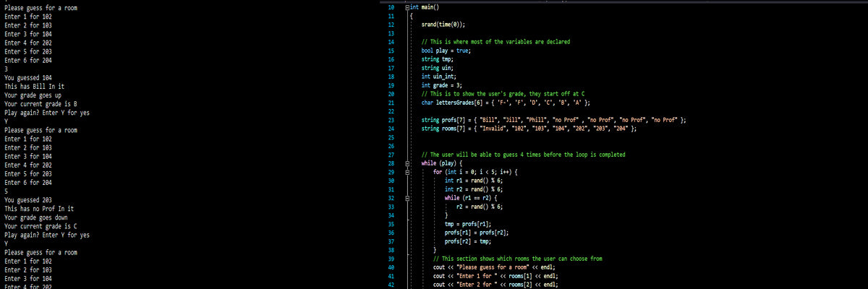The width and height of the screenshot is (868, 289).
Task: Click line number 40 in the gutter
Action: pyautogui.click(x=391, y=267)
